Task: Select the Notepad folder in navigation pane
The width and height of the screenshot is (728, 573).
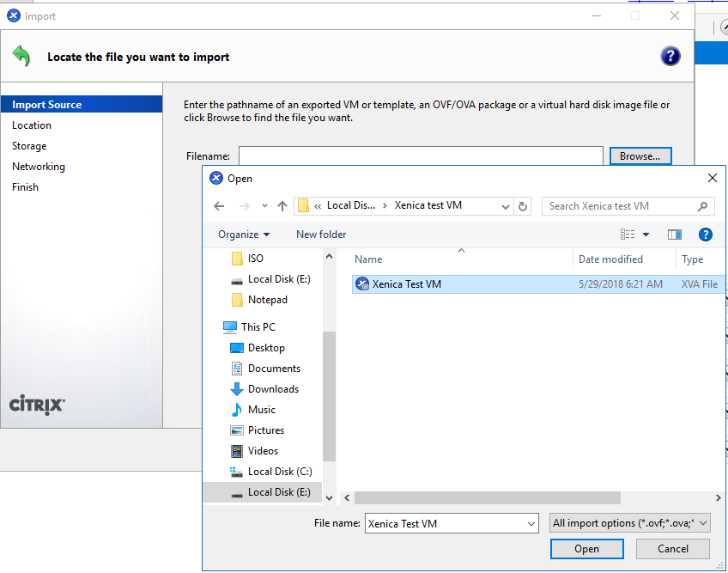Action: click(x=268, y=300)
